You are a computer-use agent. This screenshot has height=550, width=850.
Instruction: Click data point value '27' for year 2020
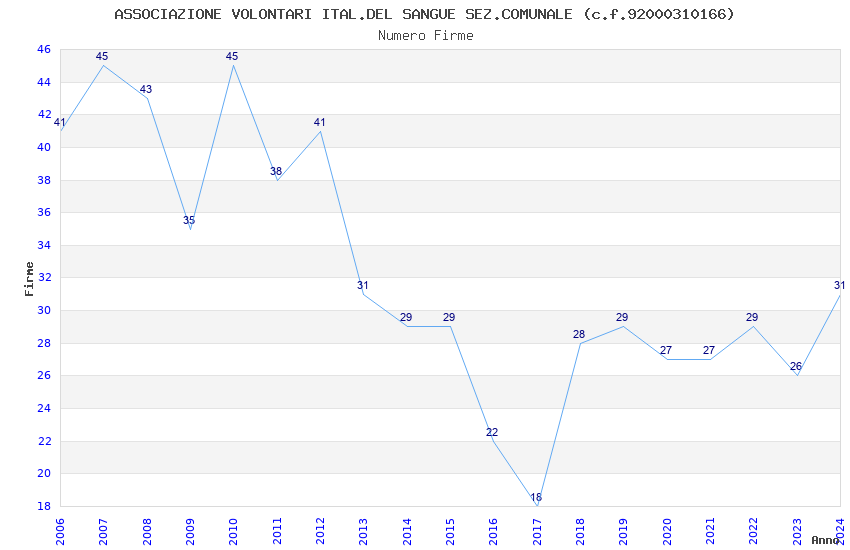(666, 351)
